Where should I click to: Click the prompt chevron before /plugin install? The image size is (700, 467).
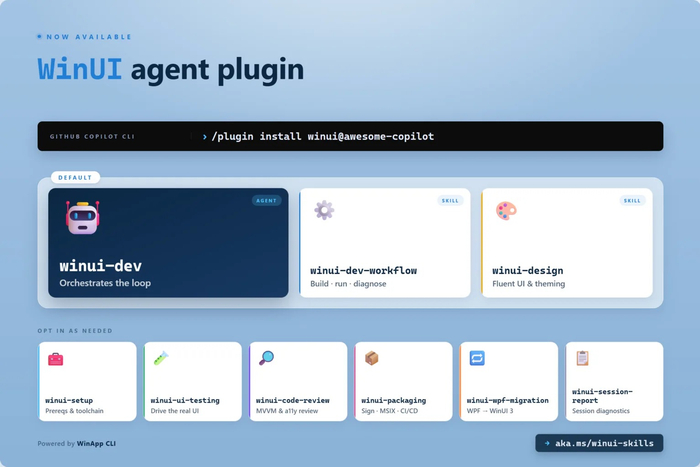(204, 137)
